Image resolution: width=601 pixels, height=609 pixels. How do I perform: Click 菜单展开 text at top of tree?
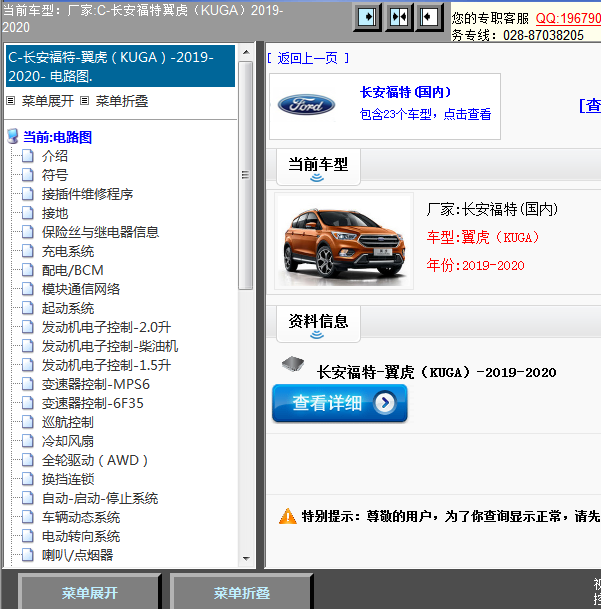point(47,101)
